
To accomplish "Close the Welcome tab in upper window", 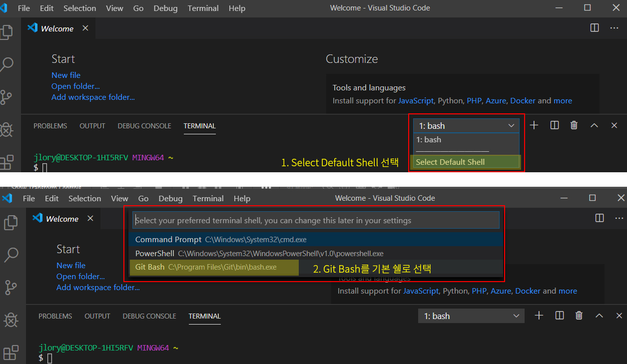I will point(85,28).
